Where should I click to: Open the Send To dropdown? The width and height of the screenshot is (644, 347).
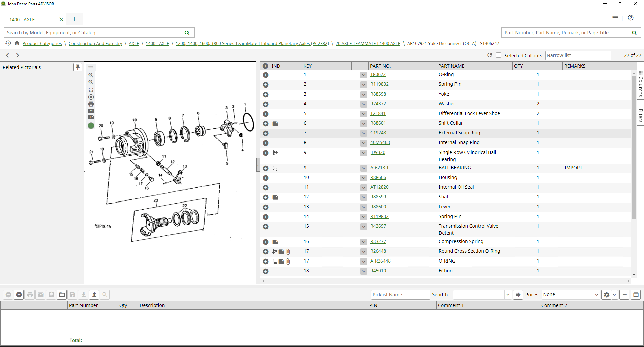tap(508, 295)
